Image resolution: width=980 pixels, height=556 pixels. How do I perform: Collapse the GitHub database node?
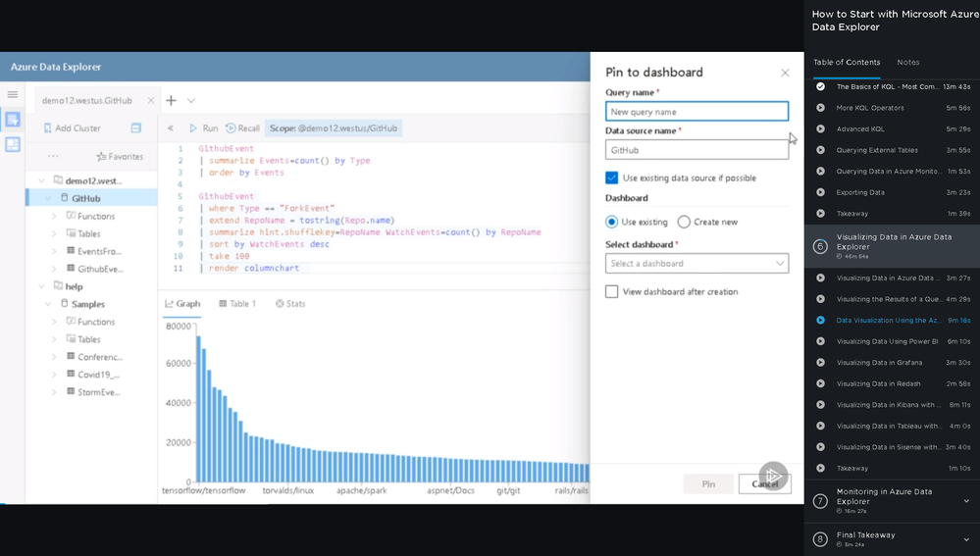coord(47,198)
